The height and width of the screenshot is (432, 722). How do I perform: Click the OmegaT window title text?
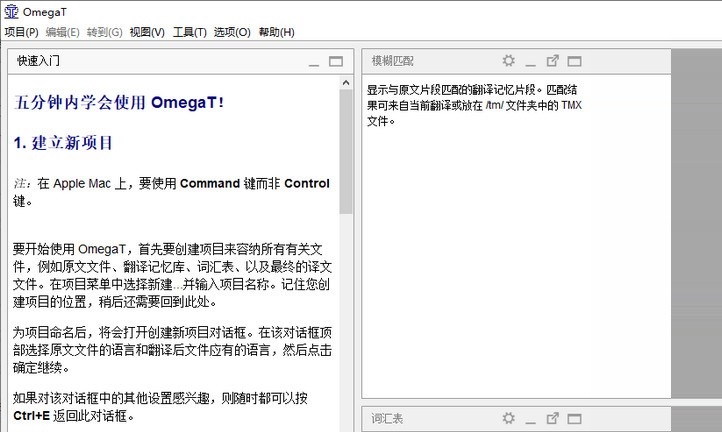[x=45, y=12]
